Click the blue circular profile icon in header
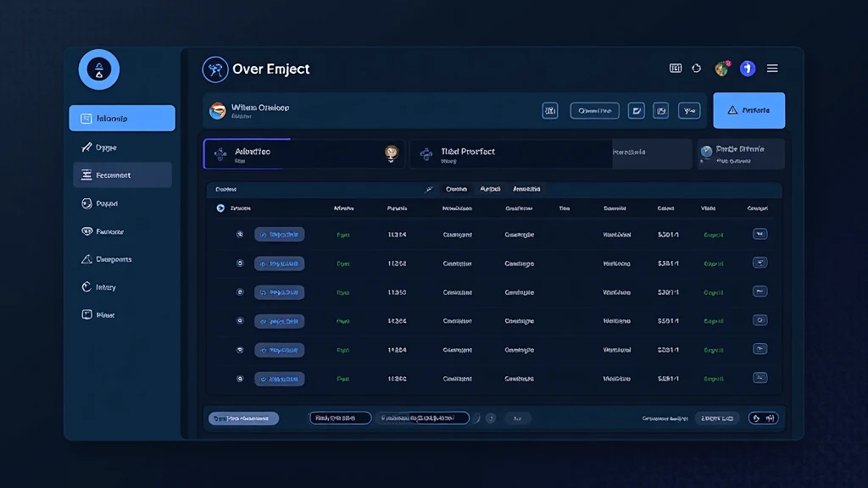The height and width of the screenshot is (488, 868). click(x=747, y=69)
